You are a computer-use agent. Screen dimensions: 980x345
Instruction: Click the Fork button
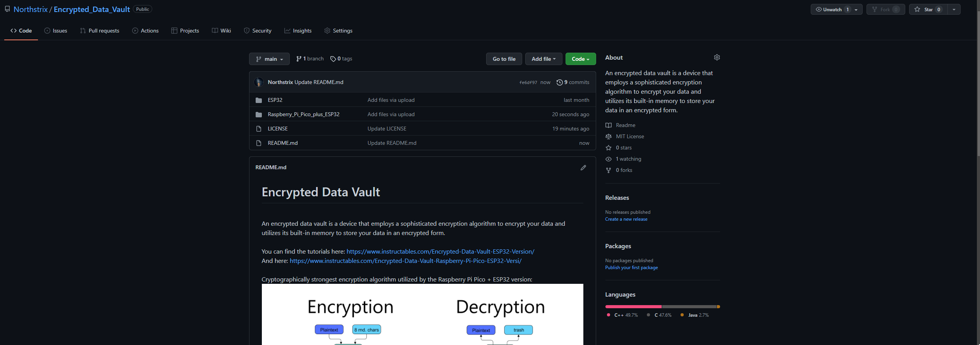885,9
